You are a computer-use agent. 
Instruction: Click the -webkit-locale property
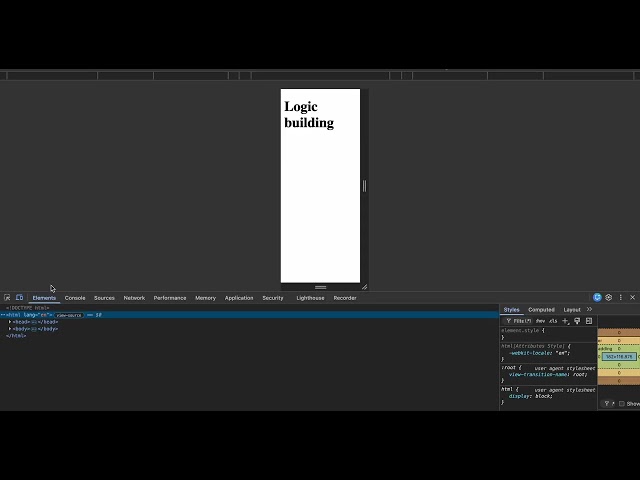[529, 353]
